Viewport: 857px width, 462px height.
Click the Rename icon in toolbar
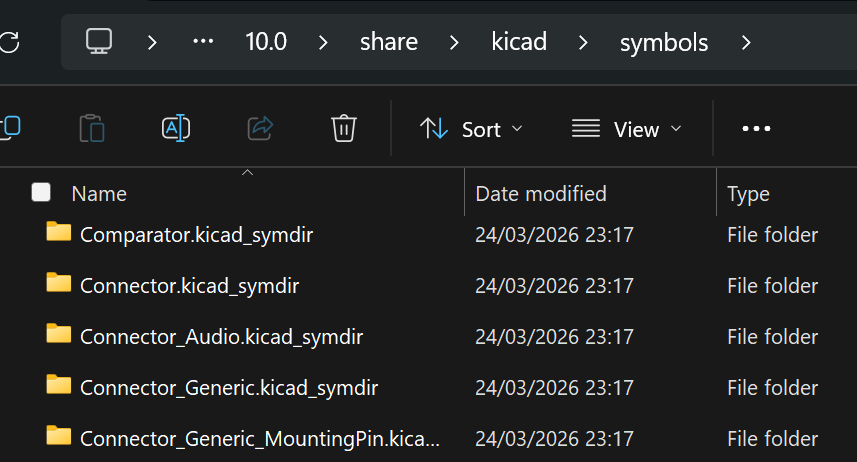(176, 128)
